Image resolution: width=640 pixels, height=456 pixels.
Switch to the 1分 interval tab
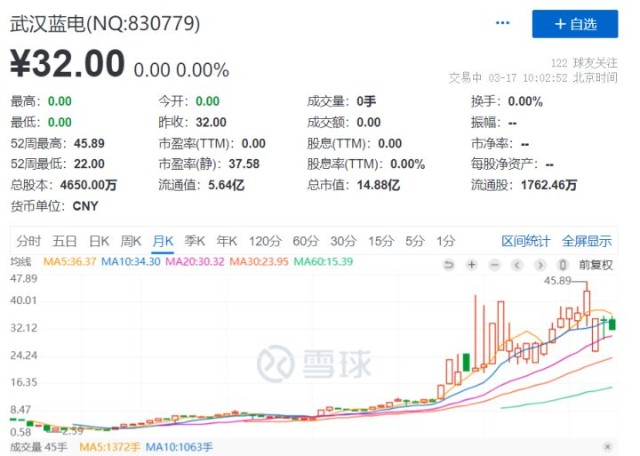click(445, 241)
